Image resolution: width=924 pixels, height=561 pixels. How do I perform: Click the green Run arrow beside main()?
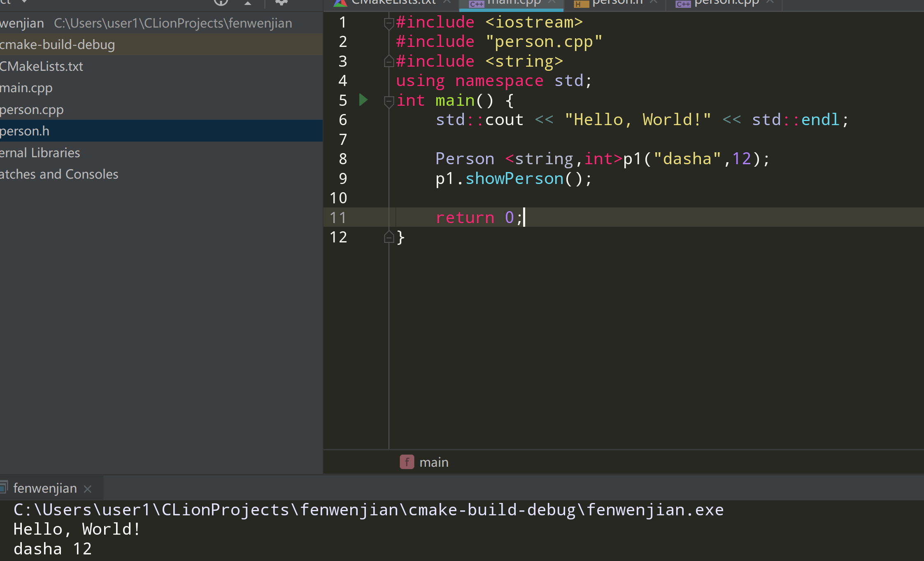click(x=363, y=100)
